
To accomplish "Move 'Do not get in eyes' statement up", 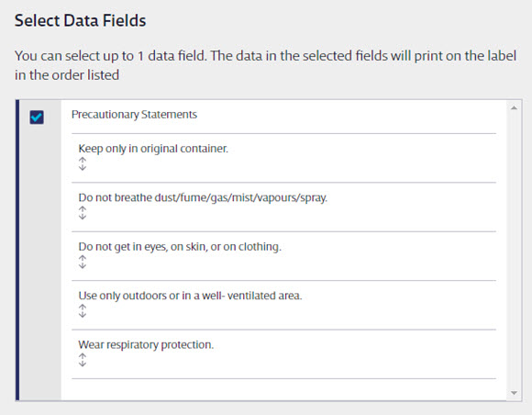I will coord(83,258).
